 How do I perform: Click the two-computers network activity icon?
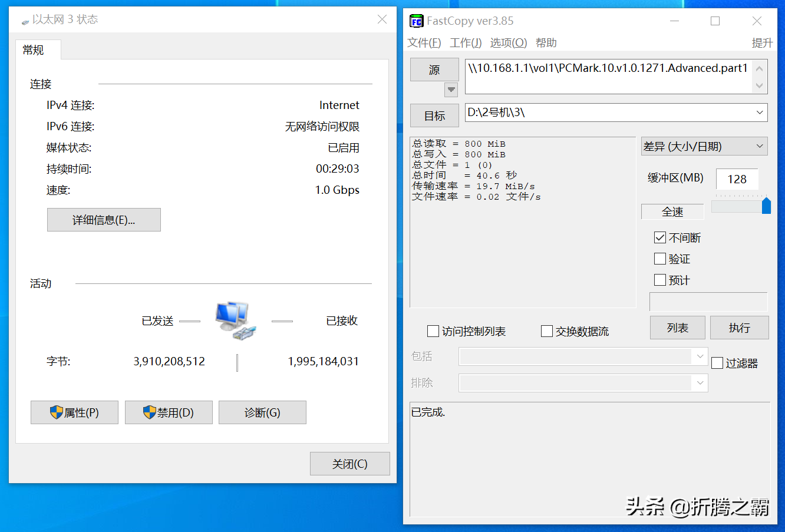[236, 320]
